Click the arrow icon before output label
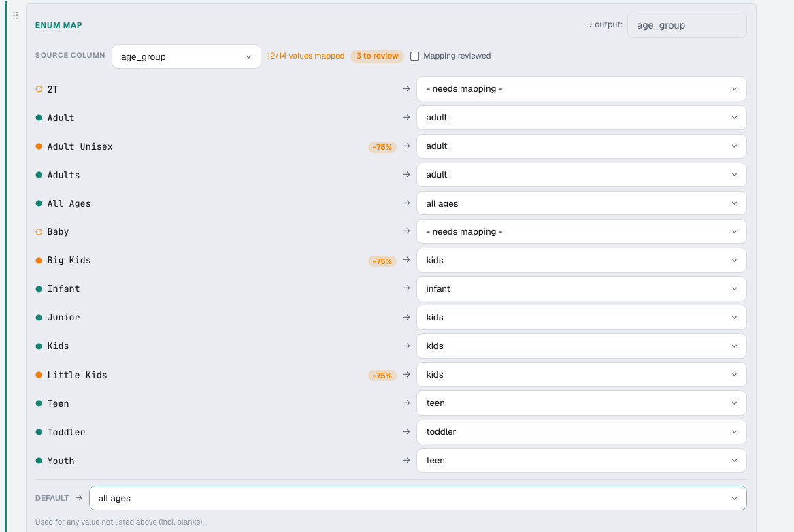Screen dimensions: 794x532 tap(589, 24)
